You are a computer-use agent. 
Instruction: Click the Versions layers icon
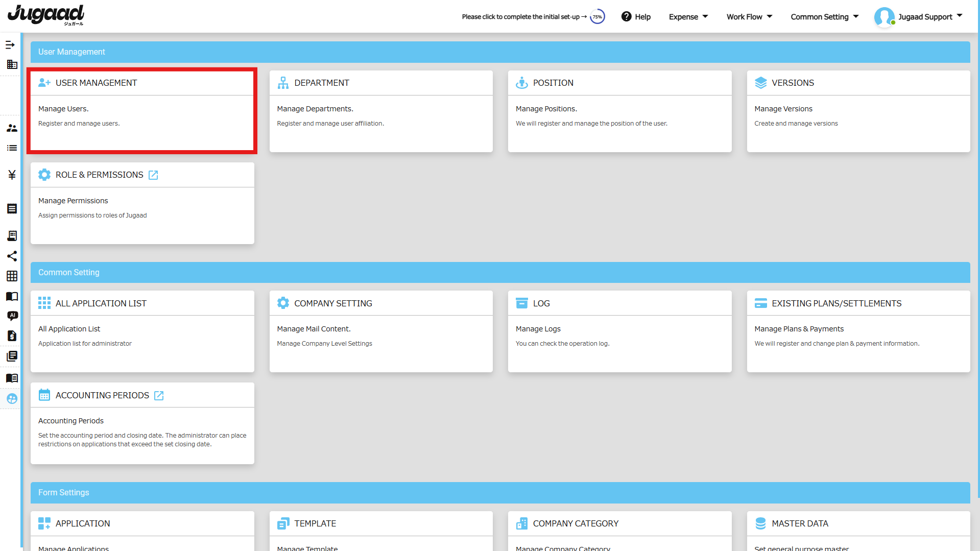click(760, 83)
